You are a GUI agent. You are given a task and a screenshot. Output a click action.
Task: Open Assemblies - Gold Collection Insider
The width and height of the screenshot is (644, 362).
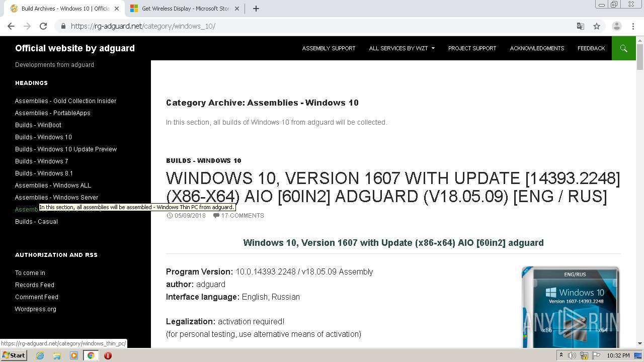[x=65, y=101]
